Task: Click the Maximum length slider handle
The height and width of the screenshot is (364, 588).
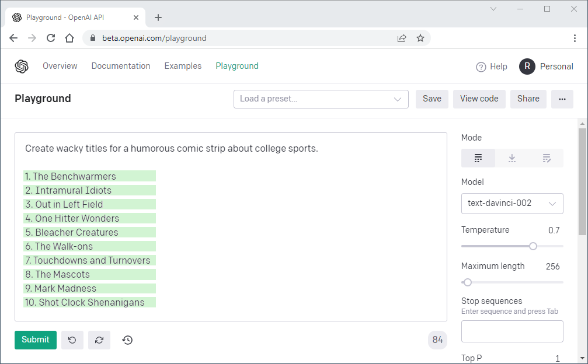Action: 467,282
